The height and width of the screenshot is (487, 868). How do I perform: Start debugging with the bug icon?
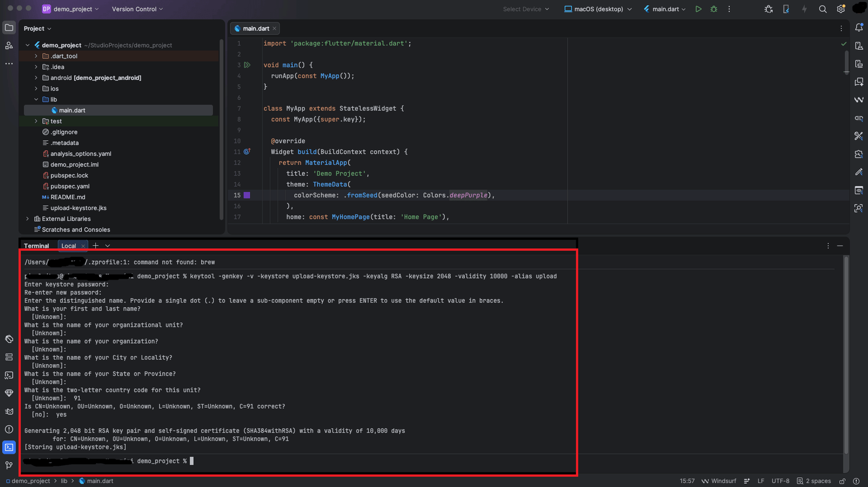click(714, 9)
